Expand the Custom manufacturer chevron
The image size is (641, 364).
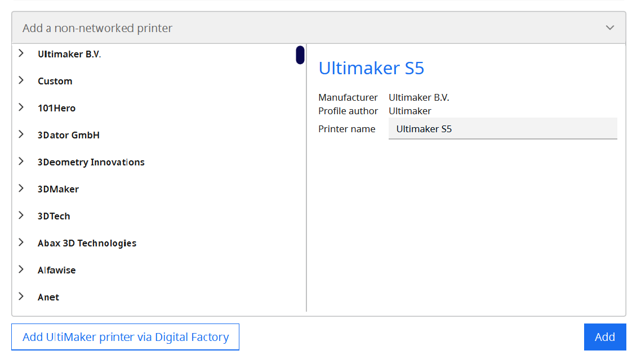(x=21, y=80)
